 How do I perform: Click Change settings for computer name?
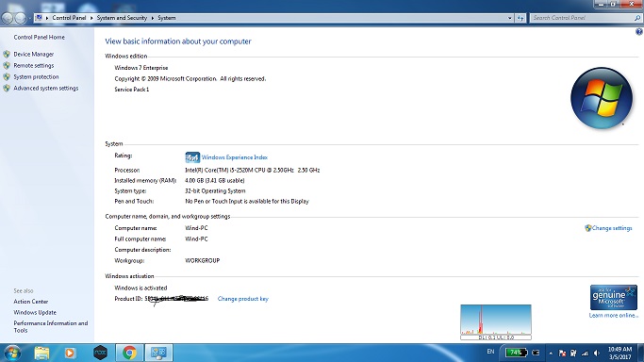[612, 228]
